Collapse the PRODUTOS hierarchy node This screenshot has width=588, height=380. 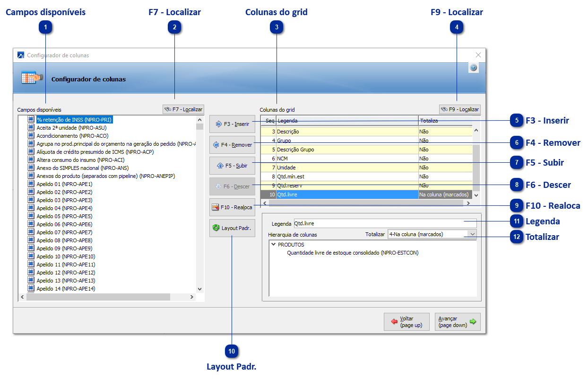[273, 245]
